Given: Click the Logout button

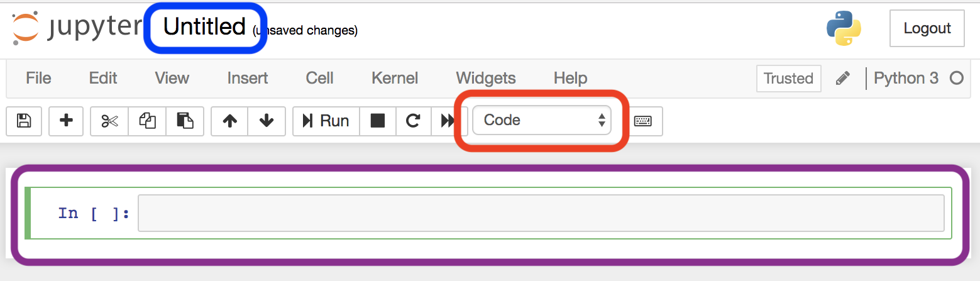Looking at the screenshot, I should point(927,28).
